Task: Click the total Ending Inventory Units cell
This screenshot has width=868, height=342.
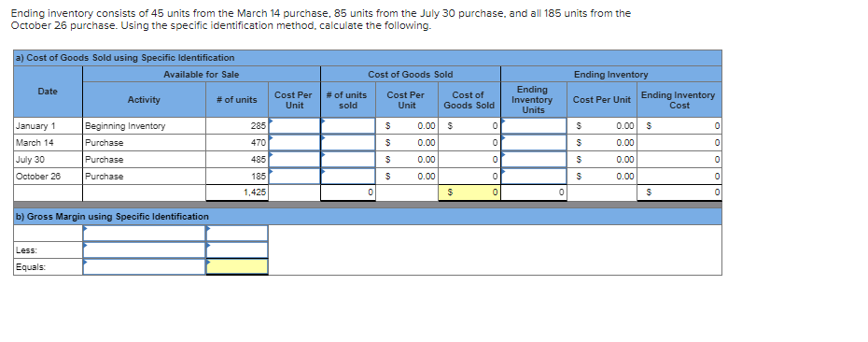Action: [534, 192]
